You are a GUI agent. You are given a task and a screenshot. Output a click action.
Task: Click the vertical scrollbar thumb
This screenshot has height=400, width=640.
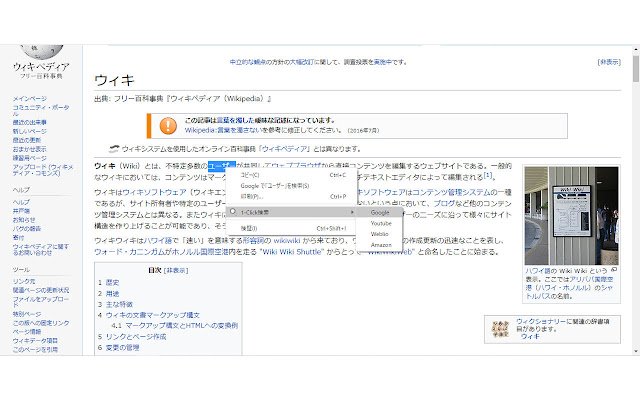point(636,69)
